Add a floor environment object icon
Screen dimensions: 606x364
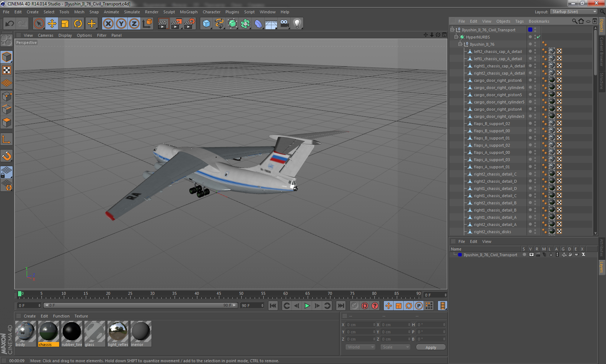(271, 24)
